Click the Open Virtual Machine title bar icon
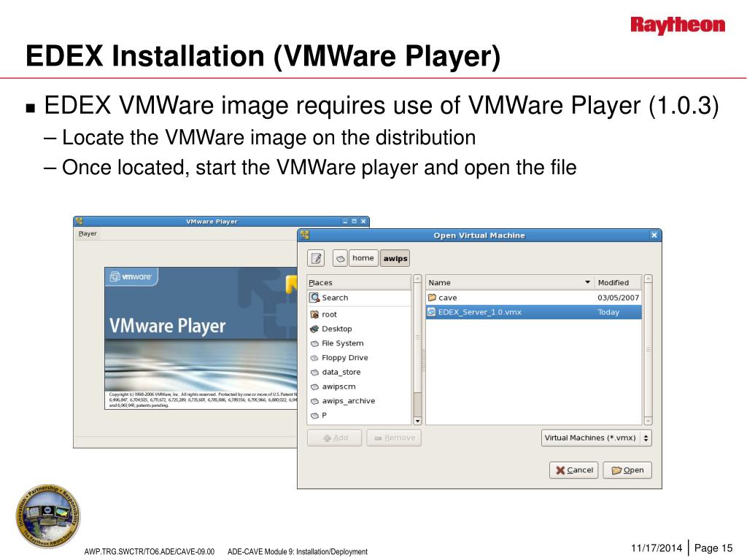Viewport: 747px width, 560px height. (x=305, y=235)
